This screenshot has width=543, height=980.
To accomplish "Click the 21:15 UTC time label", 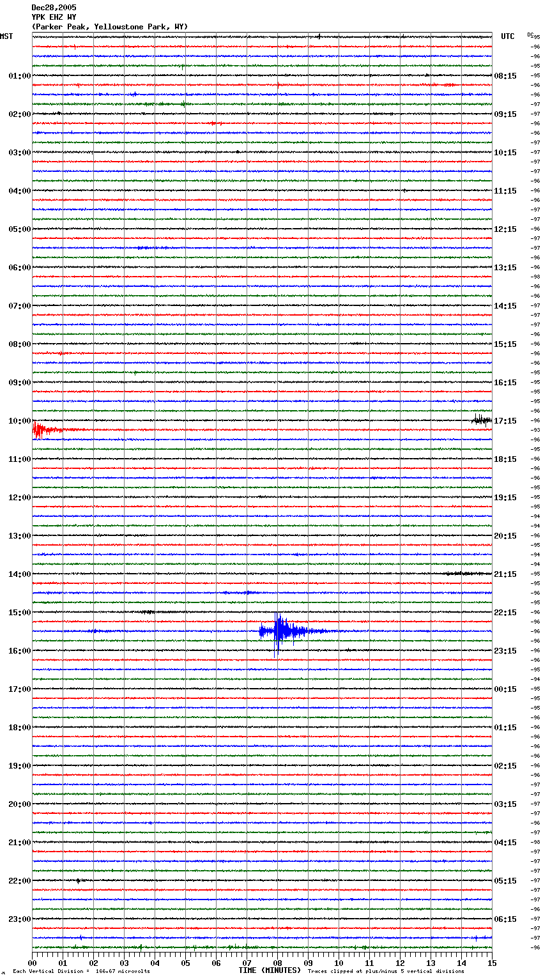I will (x=505, y=574).
